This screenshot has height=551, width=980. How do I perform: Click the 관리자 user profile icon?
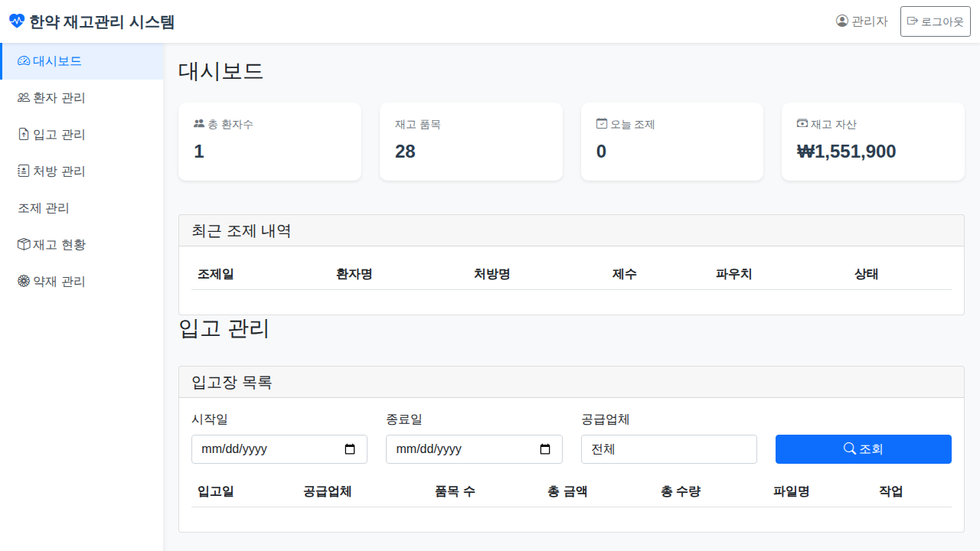point(842,21)
